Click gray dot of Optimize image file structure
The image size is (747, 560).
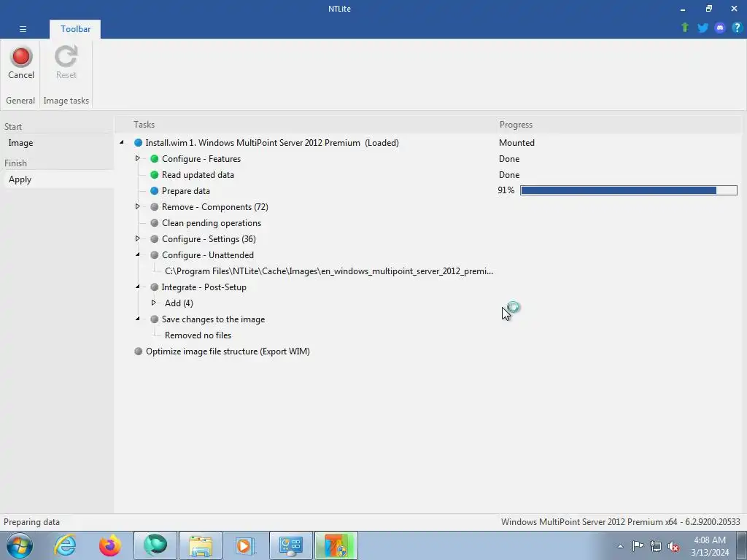(138, 351)
